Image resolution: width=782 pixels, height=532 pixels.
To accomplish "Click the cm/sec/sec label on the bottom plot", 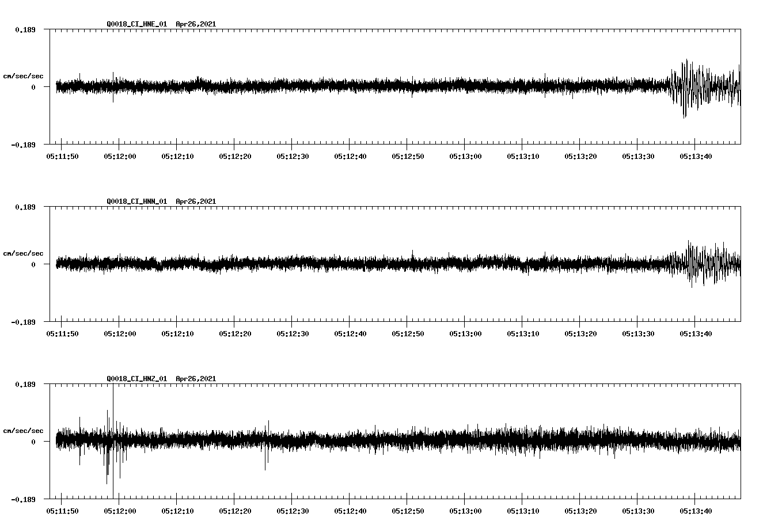I will [x=23, y=430].
